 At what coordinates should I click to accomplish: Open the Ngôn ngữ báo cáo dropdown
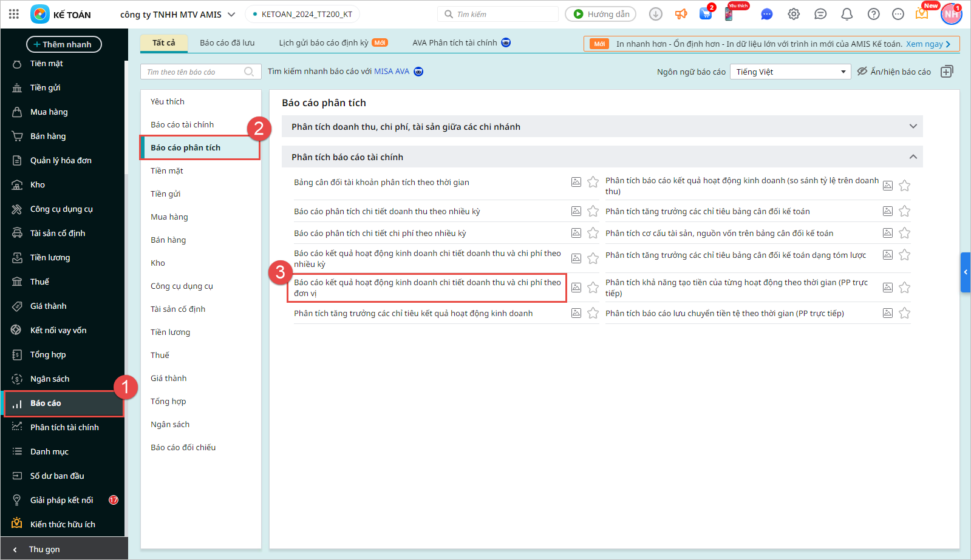[789, 72]
